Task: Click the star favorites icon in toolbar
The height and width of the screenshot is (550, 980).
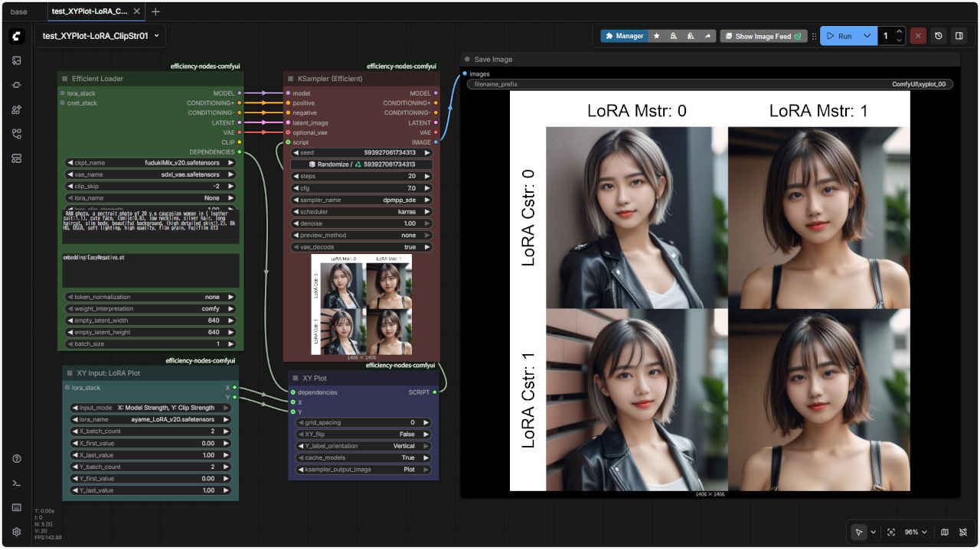Action: 656,36
